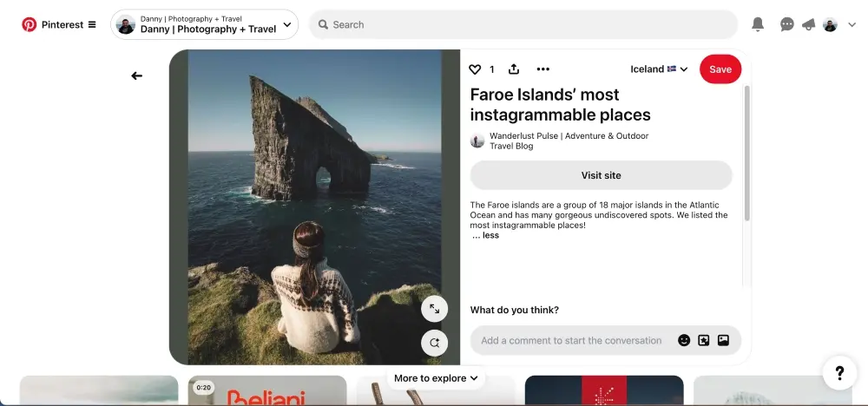Click the Visit site button
This screenshot has width=868, height=406.
click(601, 175)
